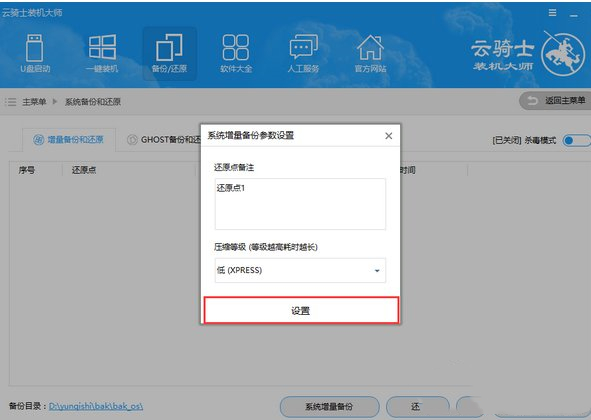This screenshot has height=420, width=591.
Task: Visit the 官方网站 home icon
Action: tap(370, 53)
